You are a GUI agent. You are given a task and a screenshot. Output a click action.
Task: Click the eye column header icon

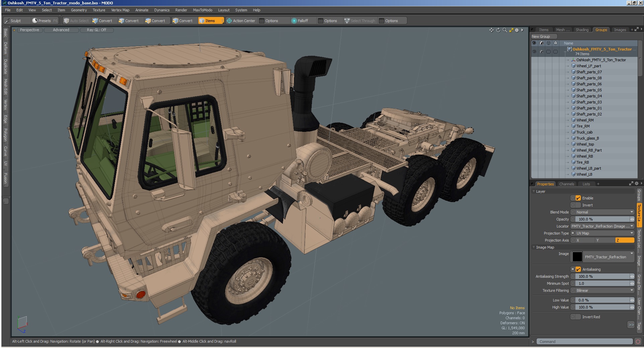(x=534, y=43)
